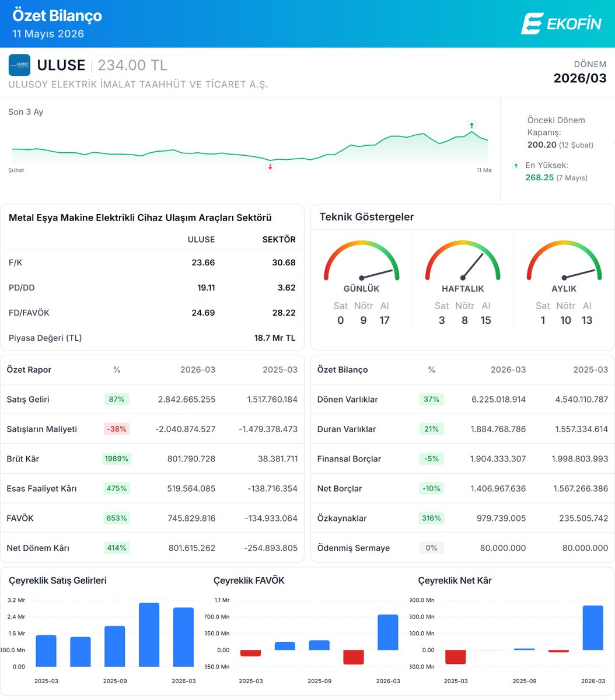
Task: Click the 234.00 TL price
Action: pyautogui.click(x=132, y=65)
